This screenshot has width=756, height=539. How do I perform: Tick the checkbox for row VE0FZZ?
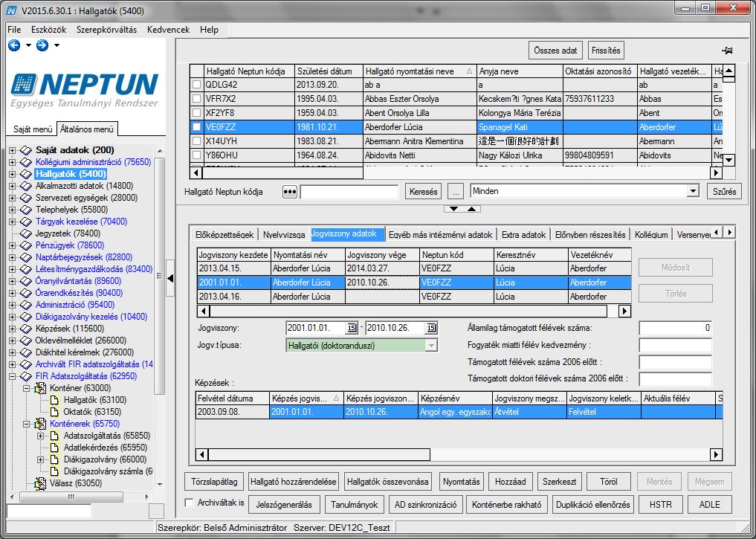tap(197, 127)
